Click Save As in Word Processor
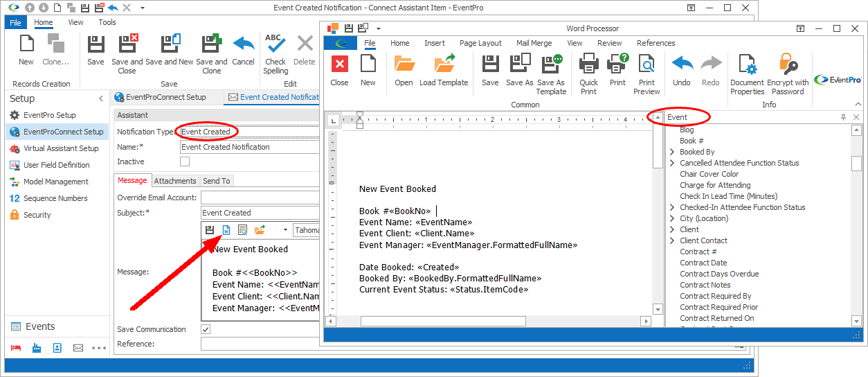Image resolution: width=868 pixels, height=377 pixels. (520, 69)
